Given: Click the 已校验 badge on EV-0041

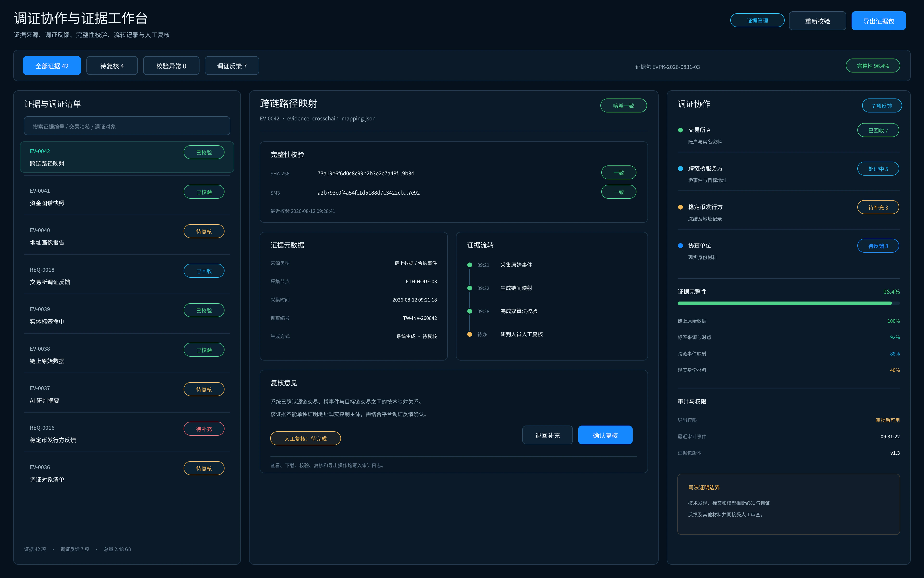Looking at the screenshot, I should 204,192.
